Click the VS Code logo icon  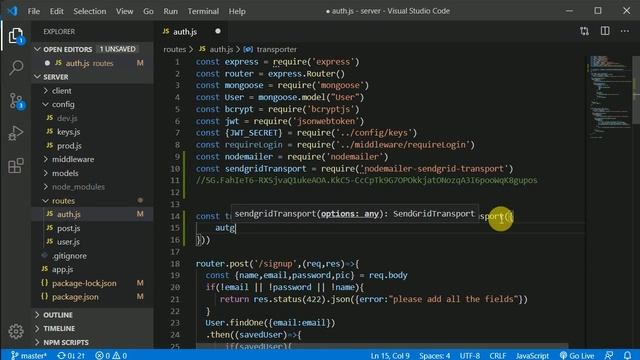(x=12, y=11)
